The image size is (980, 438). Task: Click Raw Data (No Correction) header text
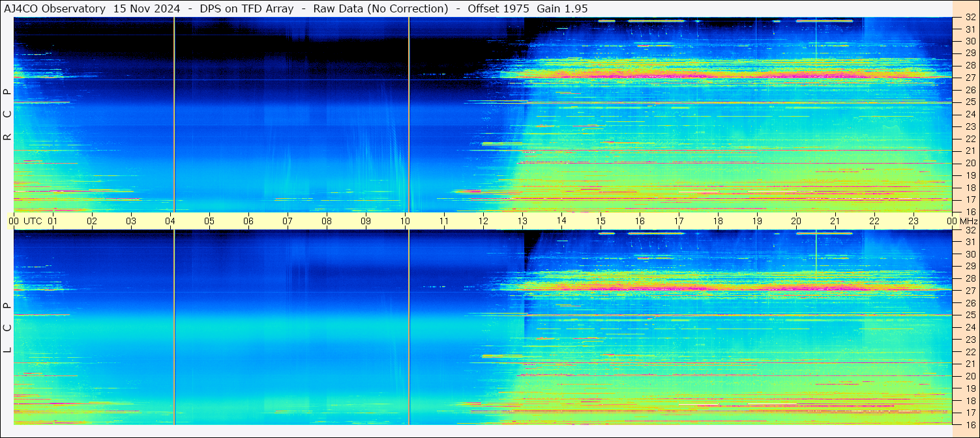(x=380, y=8)
